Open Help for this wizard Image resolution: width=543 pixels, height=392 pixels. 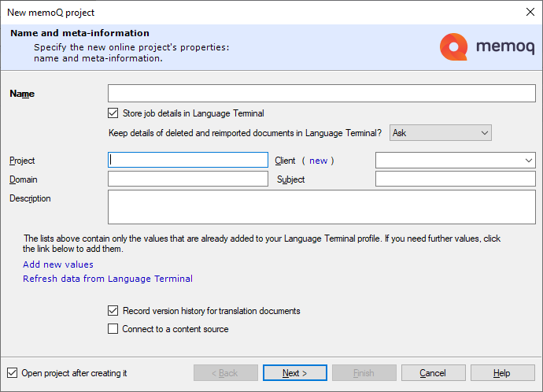(502, 373)
